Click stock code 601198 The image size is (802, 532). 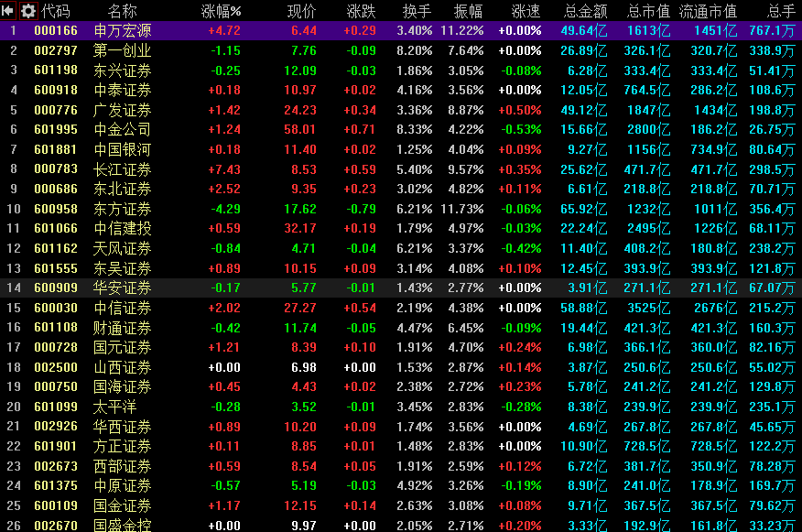click(x=56, y=71)
